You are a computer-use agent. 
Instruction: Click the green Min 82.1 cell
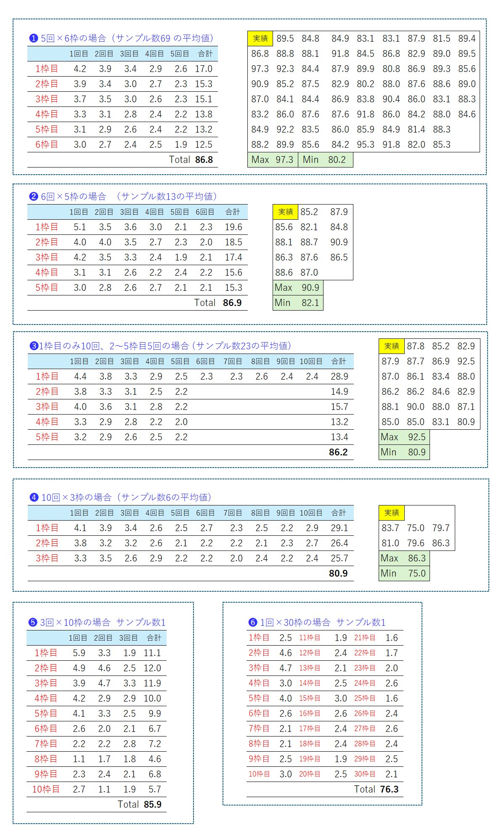[x=298, y=303]
